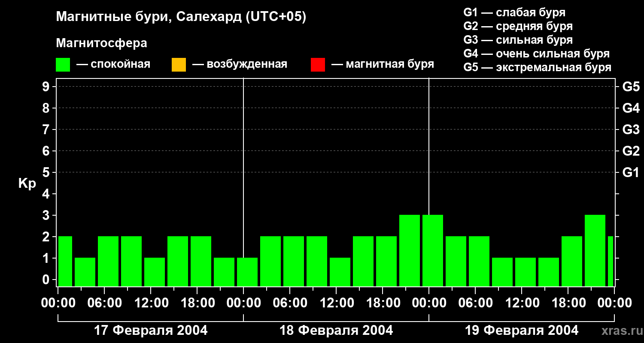Click the '12:00' time label for 18 Февраля

click(336, 303)
